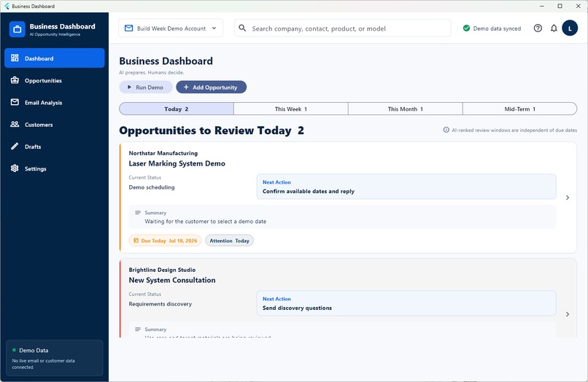Viewport: 588px width, 382px height.
Task: Click the Settings gear icon
Action: click(15, 168)
